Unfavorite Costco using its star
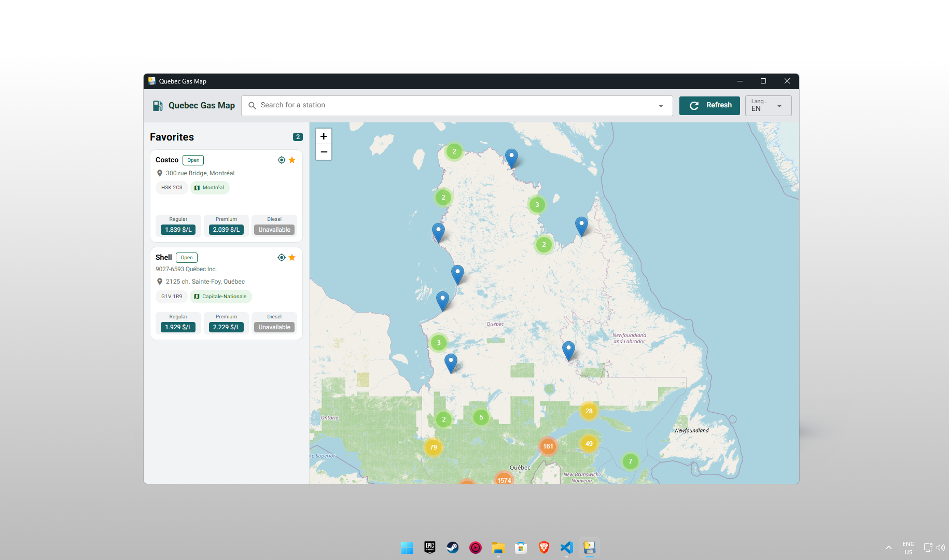 click(292, 160)
